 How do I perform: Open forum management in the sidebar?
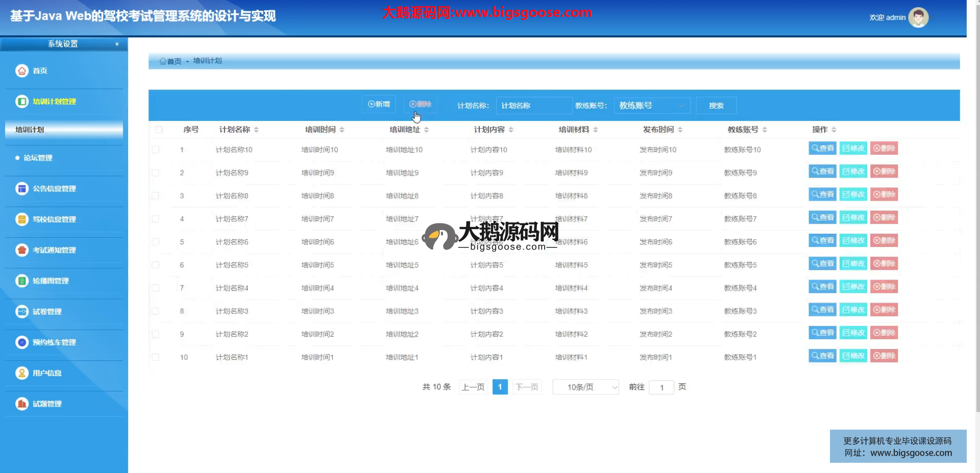click(38, 158)
